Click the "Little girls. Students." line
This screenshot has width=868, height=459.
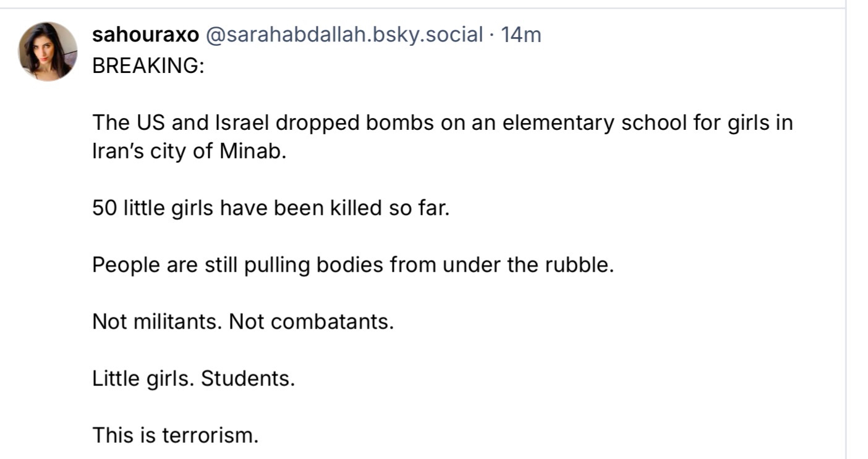click(x=194, y=378)
